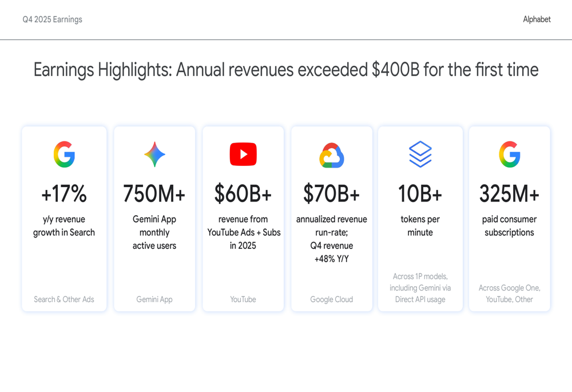
Task: Click the $70B+ Cloud run-rate figure
Action: (x=332, y=195)
